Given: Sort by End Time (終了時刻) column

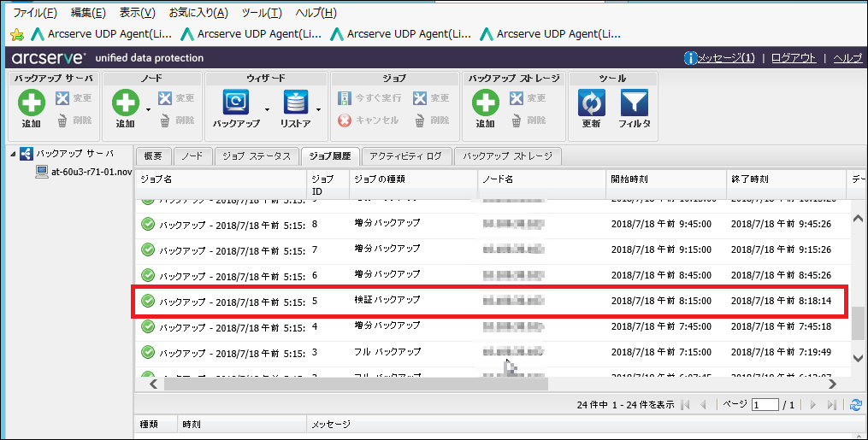Looking at the screenshot, I should (x=786, y=185).
